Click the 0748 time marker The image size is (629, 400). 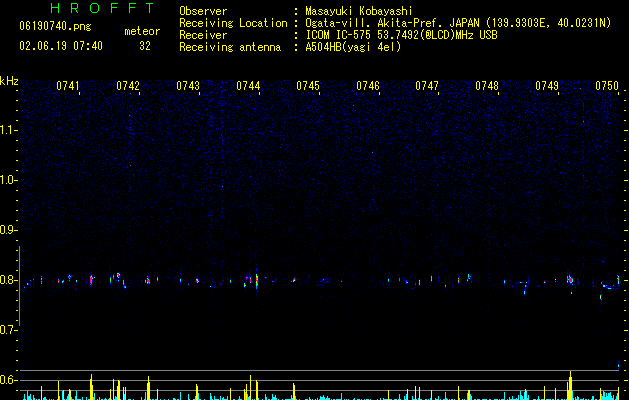(487, 85)
